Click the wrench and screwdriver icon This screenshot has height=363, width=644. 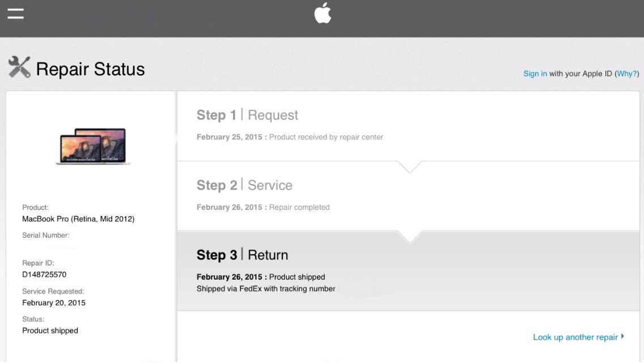(19, 67)
